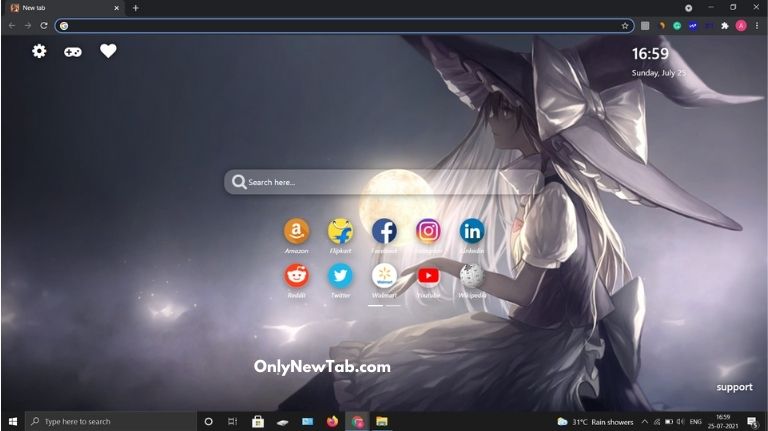768x431 pixels.
Task: Click the magnifier icon in the search bar
Action: pyautogui.click(x=239, y=182)
